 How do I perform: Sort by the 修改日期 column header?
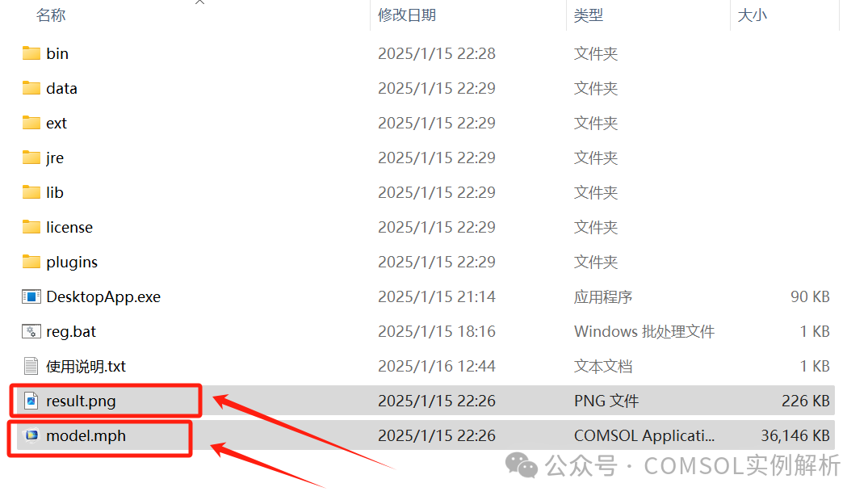(407, 15)
